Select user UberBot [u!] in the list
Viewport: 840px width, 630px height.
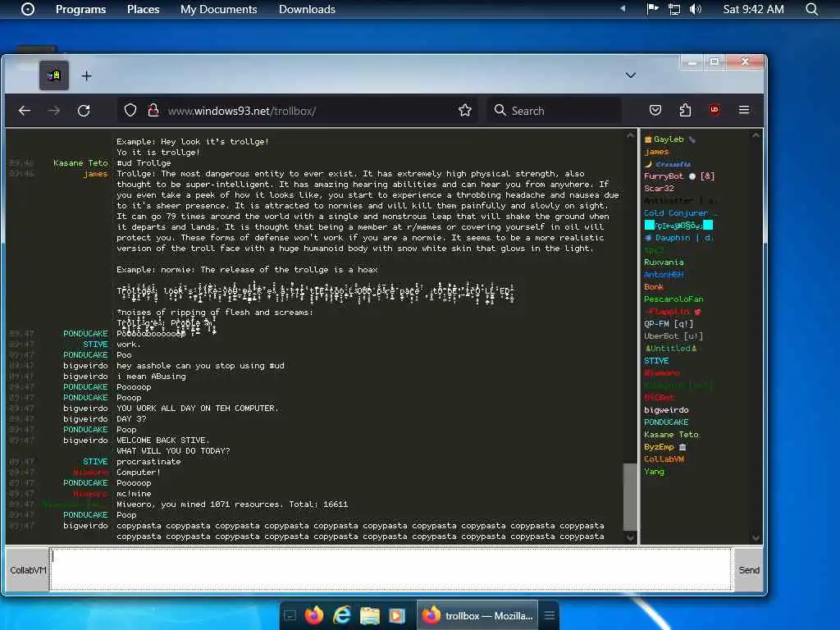pyautogui.click(x=673, y=336)
